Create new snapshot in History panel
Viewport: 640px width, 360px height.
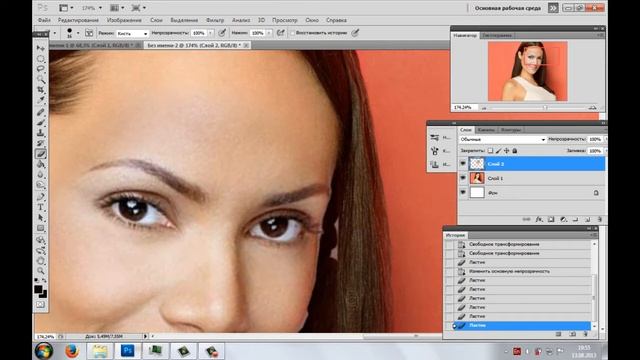click(572, 334)
